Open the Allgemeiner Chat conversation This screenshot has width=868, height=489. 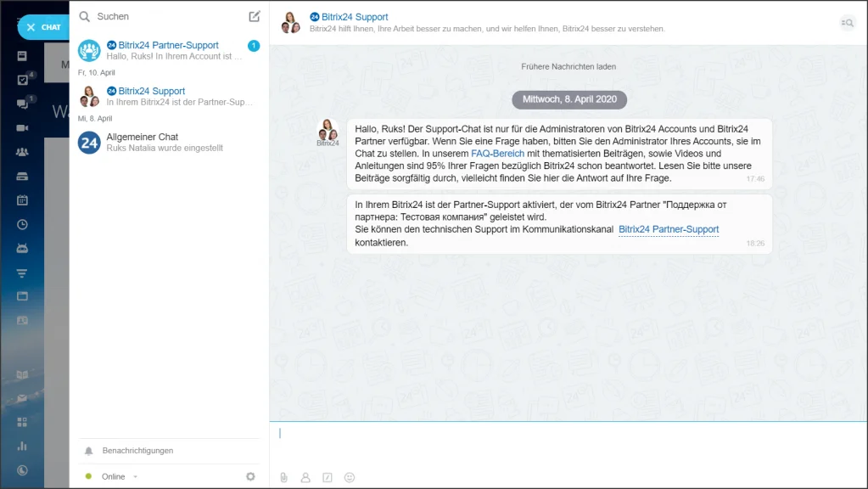pyautogui.click(x=169, y=143)
